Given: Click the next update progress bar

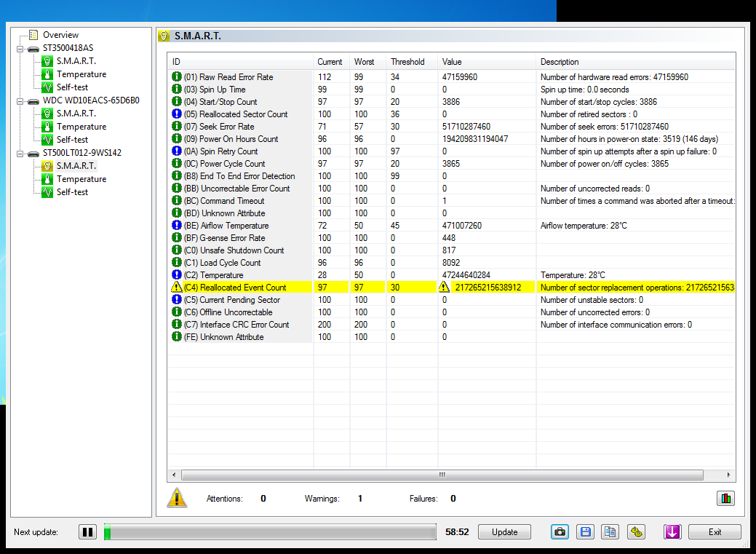Looking at the screenshot, I should pyautogui.click(x=269, y=532).
